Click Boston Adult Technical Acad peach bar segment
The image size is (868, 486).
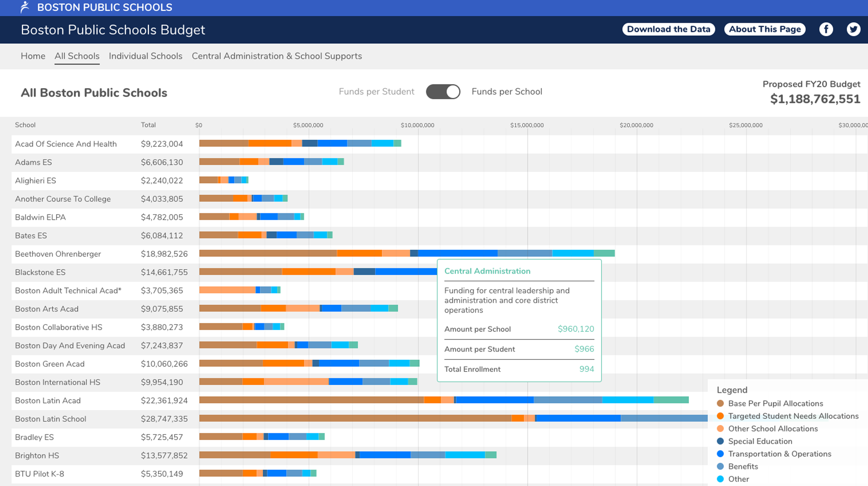[228, 290]
